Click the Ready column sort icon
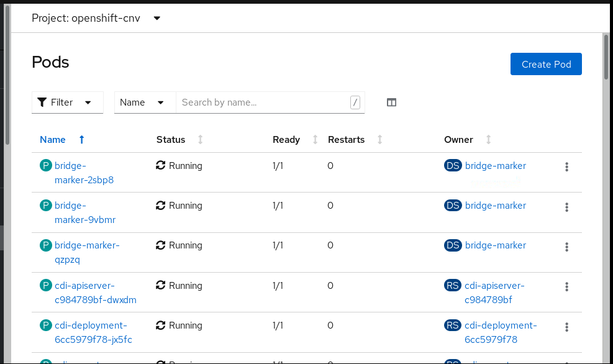This screenshot has height=364, width=613. coord(315,140)
